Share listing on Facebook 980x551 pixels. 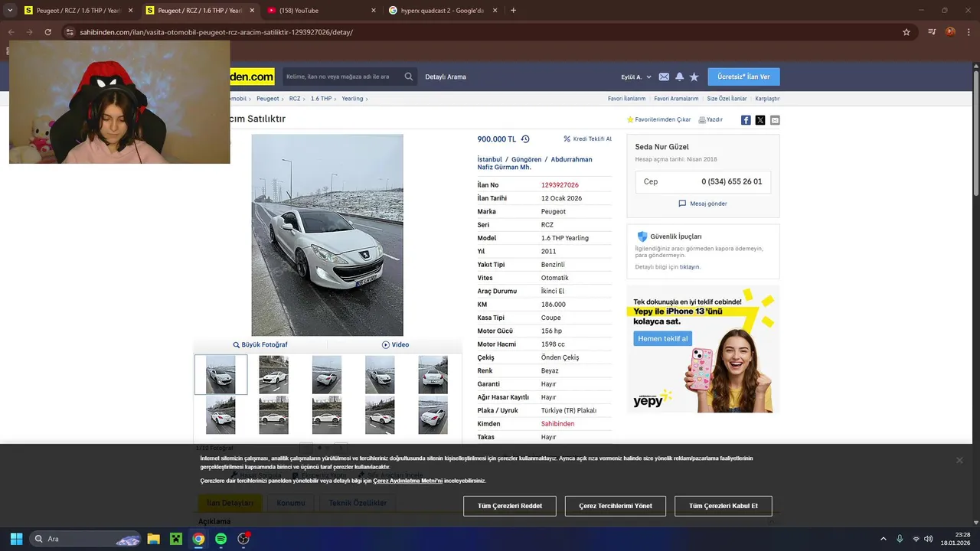click(746, 120)
